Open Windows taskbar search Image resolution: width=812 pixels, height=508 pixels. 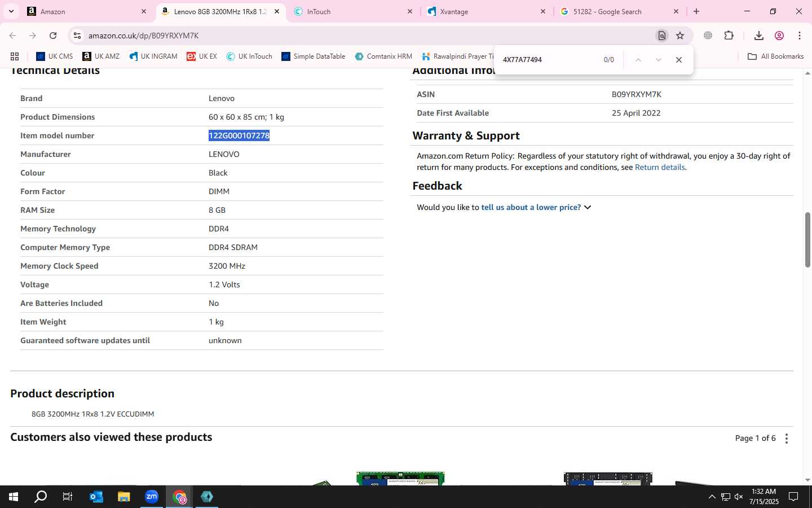point(41,497)
